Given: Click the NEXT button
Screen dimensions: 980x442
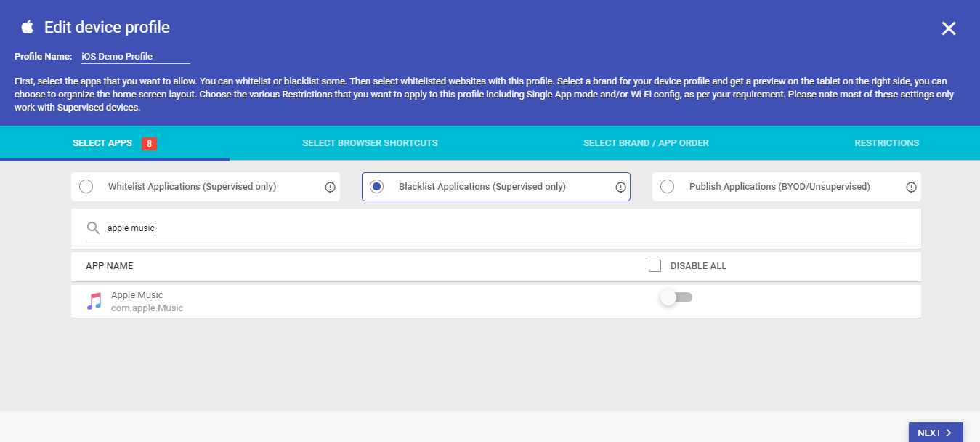Looking at the screenshot, I should [x=936, y=432].
